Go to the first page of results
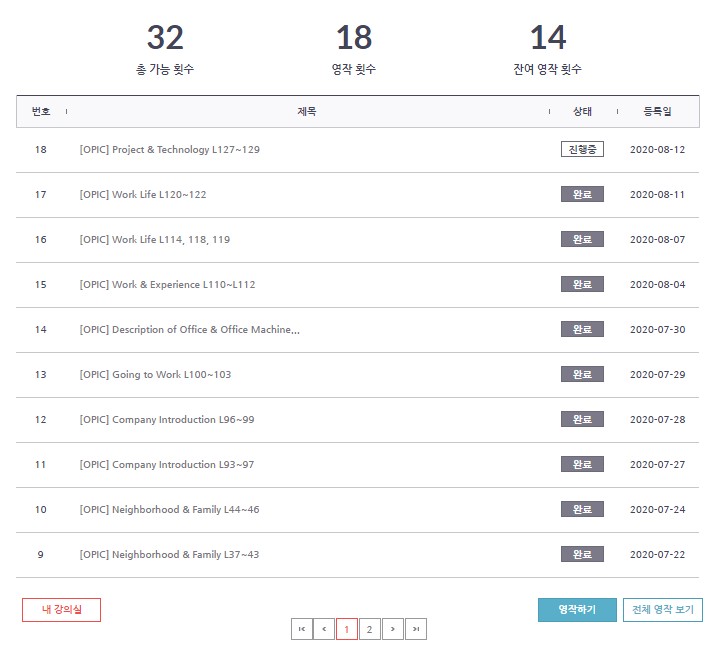This screenshot has width=715, height=653. click(x=301, y=629)
